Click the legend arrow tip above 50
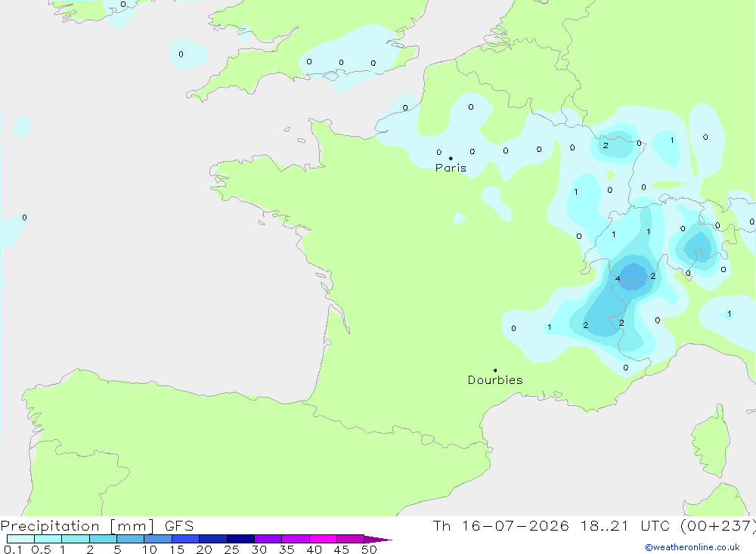The image size is (756, 554). coord(378,539)
